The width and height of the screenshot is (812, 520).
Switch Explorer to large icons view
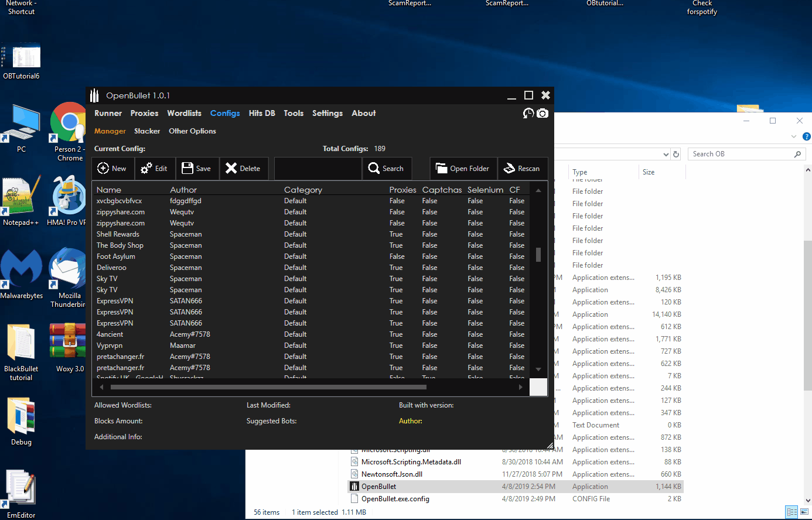(x=804, y=512)
